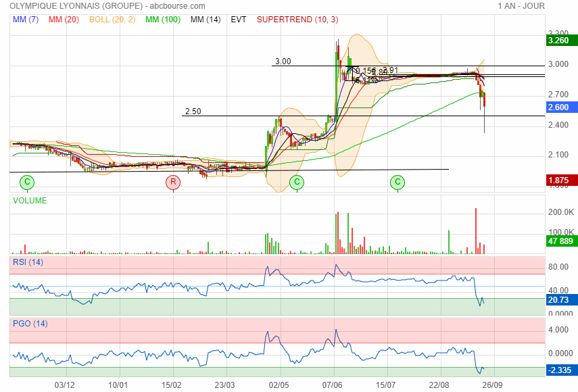Click the 80.00 RSI axis label

coord(558,267)
